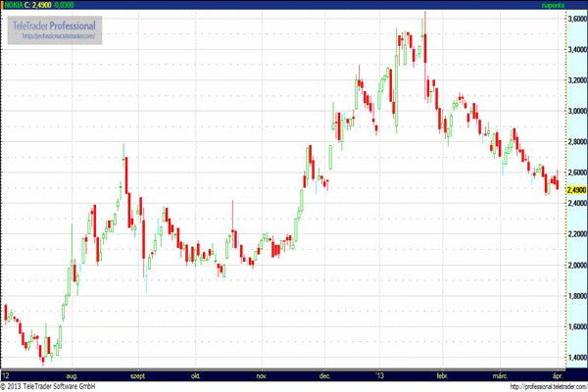This screenshot has width=588, height=392.
Task: Click the TeleTrader Professional watermark logo
Action: (x=60, y=24)
